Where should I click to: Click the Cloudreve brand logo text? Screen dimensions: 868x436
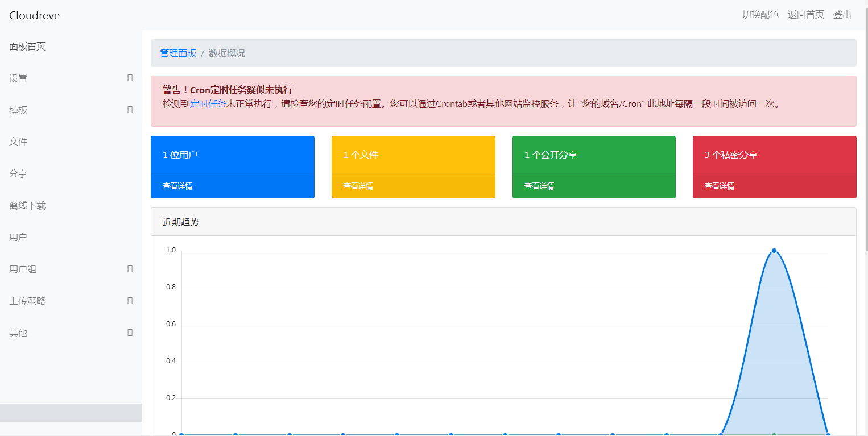(34, 15)
